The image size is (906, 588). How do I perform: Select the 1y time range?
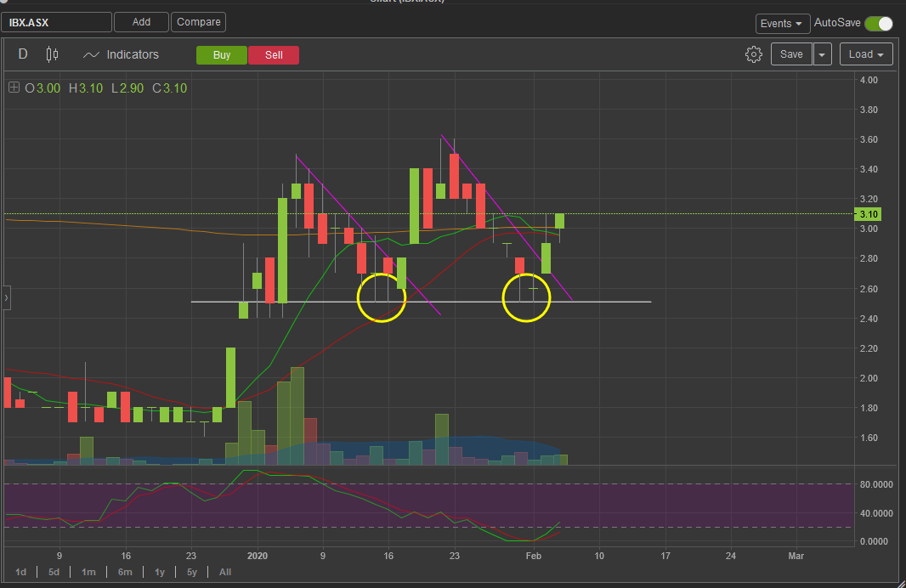point(160,572)
